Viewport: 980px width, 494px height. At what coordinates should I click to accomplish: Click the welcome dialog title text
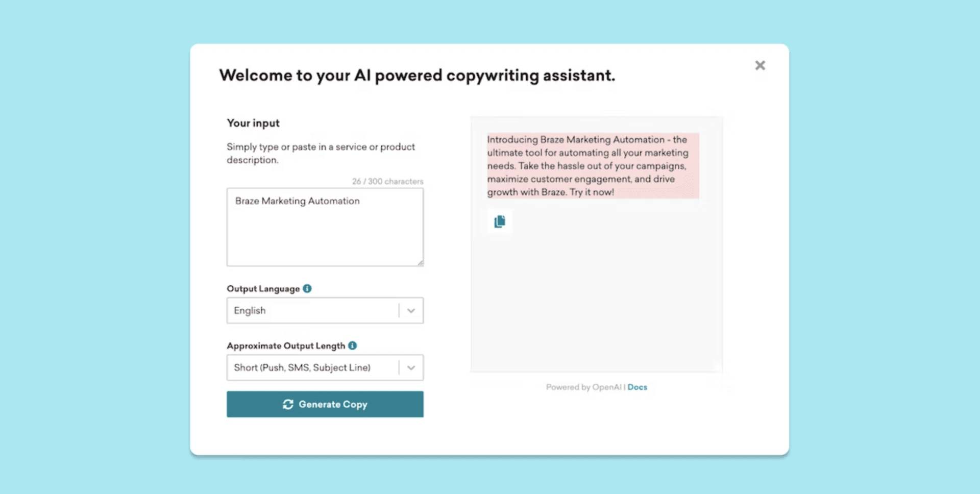click(x=417, y=75)
